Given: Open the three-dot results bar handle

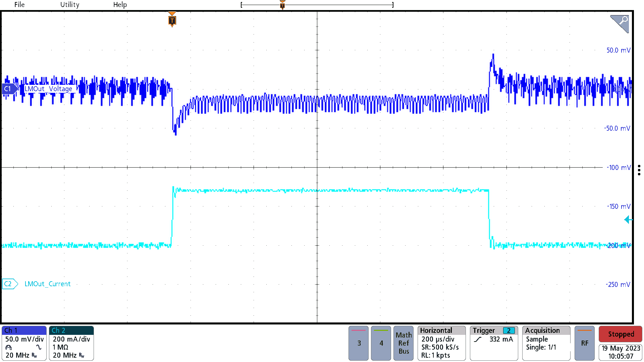Looking at the screenshot, I should coord(639,170).
